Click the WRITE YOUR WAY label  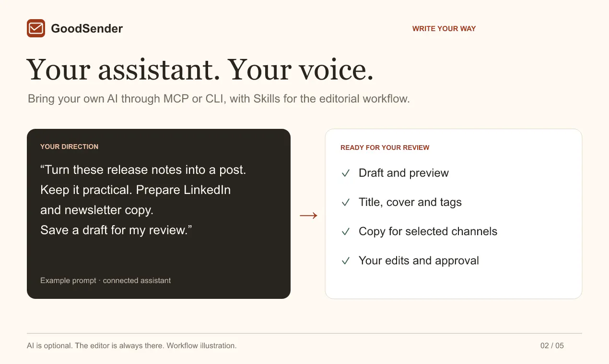pos(444,29)
